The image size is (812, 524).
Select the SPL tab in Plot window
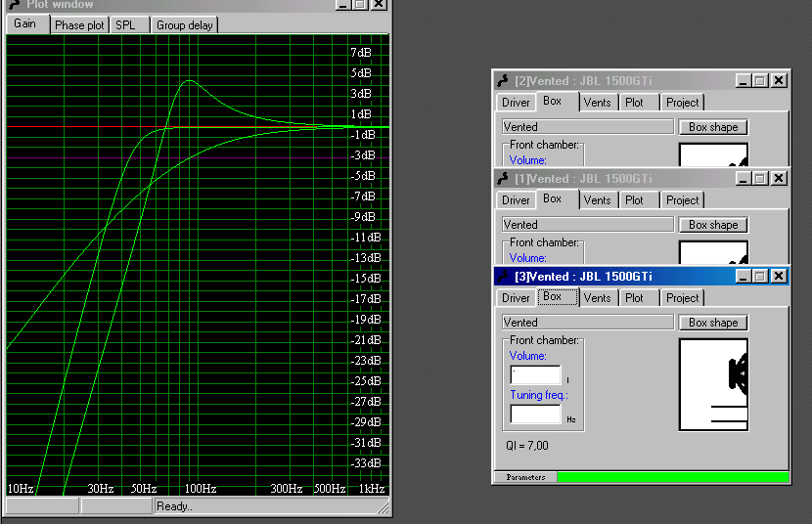129,25
